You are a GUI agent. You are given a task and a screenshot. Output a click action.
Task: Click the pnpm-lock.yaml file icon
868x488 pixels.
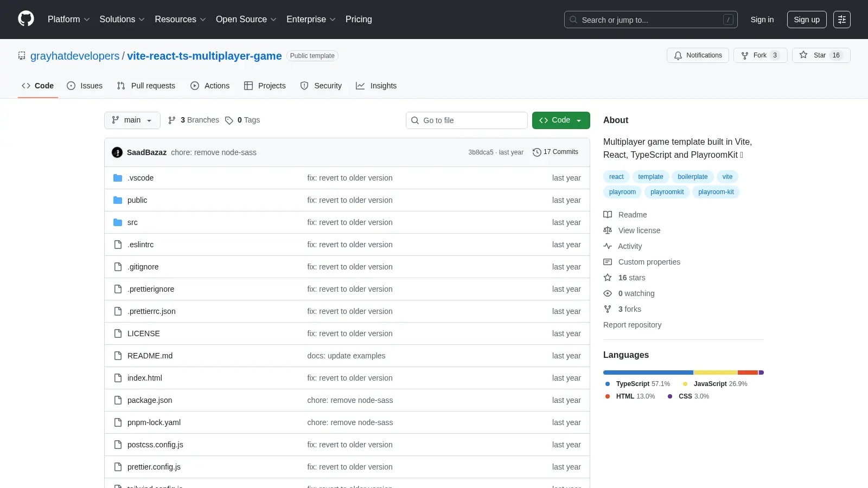pos(118,422)
